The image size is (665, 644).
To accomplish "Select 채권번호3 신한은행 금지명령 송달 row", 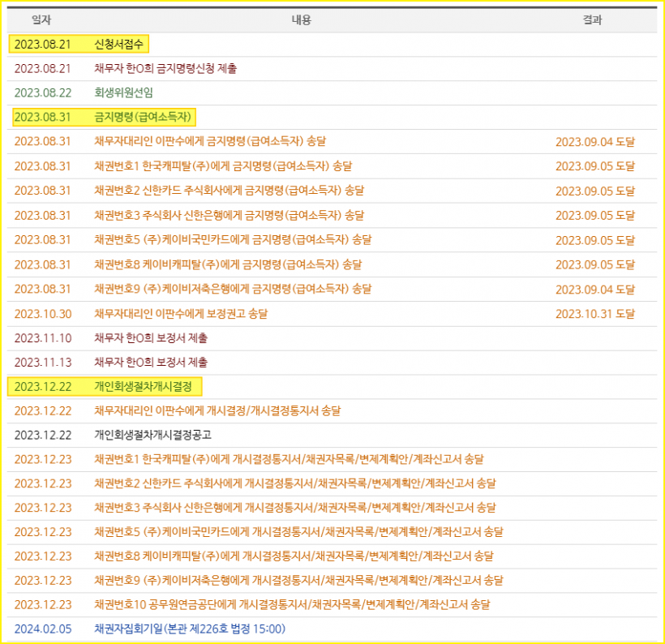I will [x=332, y=216].
